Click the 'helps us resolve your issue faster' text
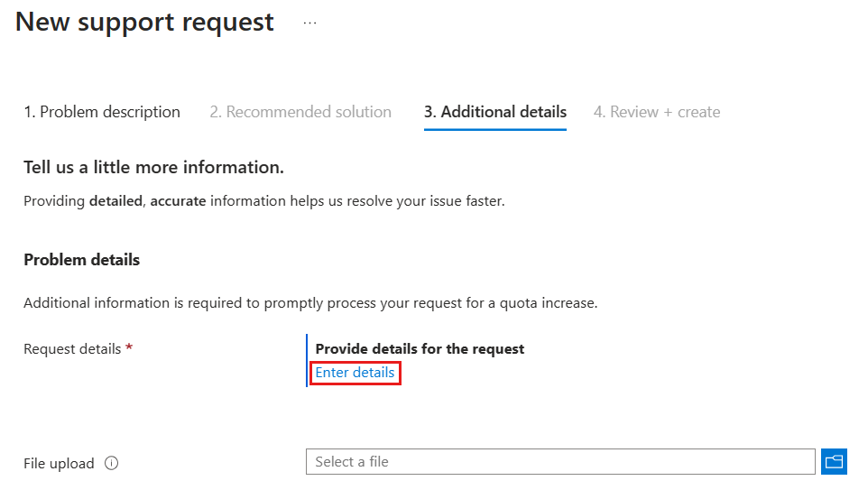 click(397, 200)
